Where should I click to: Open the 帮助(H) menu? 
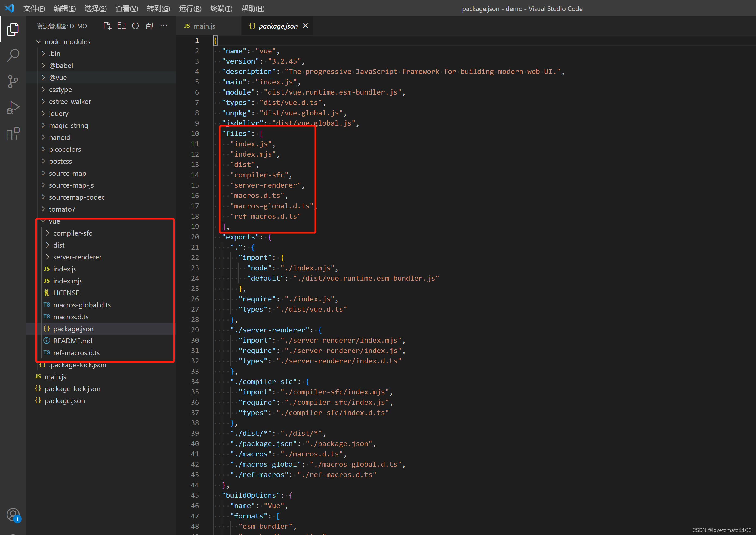[x=253, y=8]
